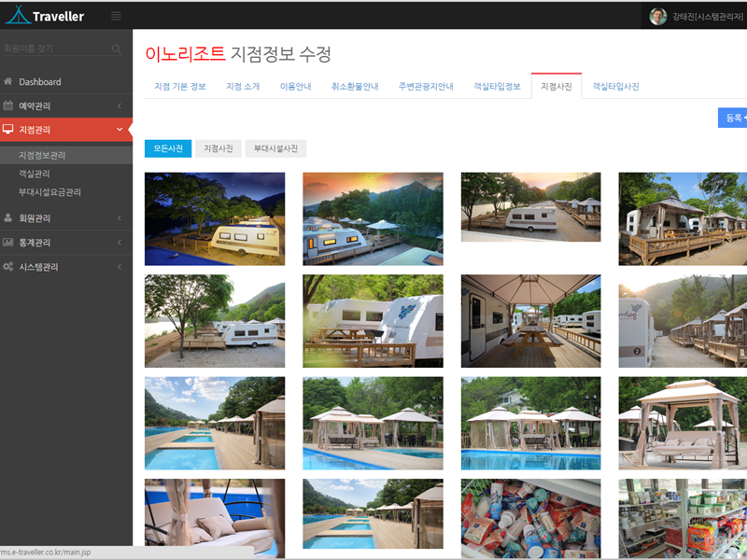Open snack pile store photo
The height and width of the screenshot is (560, 747).
(x=530, y=519)
